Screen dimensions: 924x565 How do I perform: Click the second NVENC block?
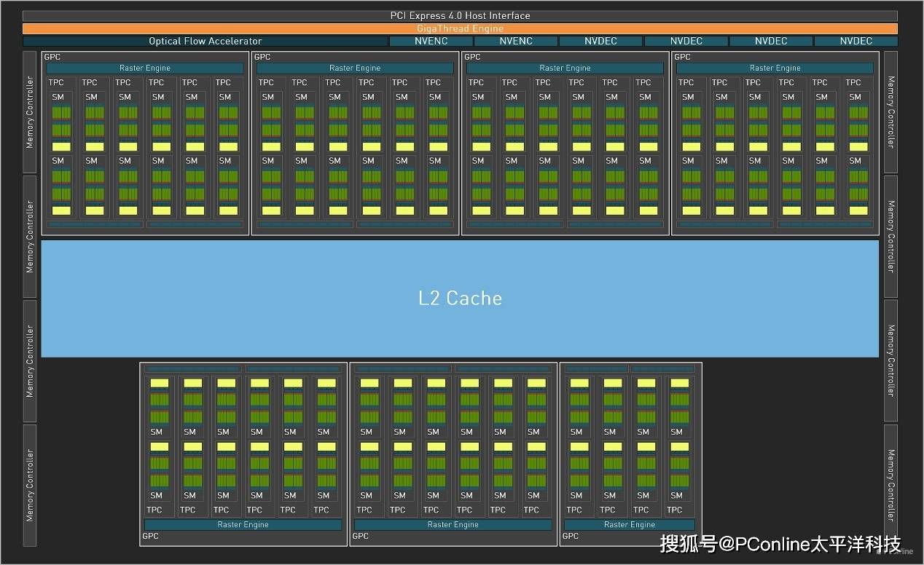click(516, 42)
